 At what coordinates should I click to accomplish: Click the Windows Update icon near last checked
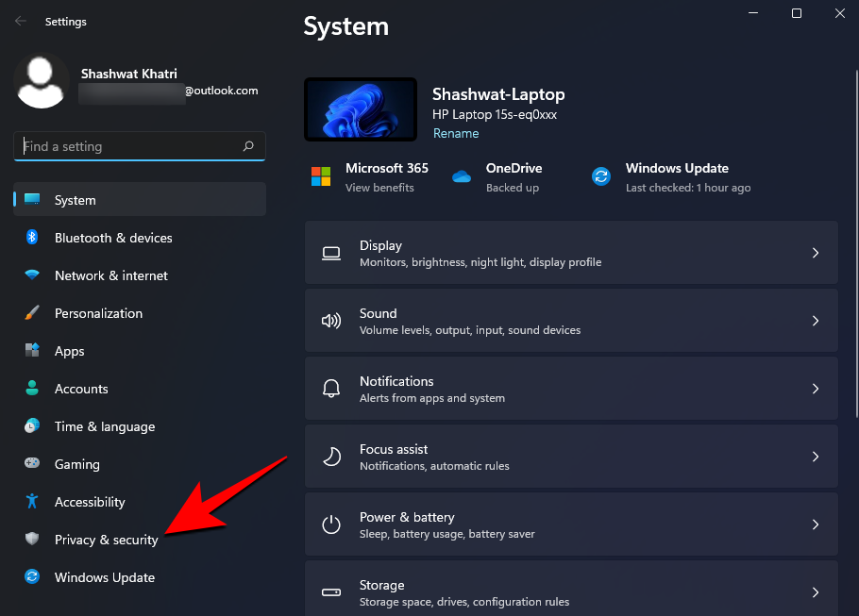[x=601, y=175]
